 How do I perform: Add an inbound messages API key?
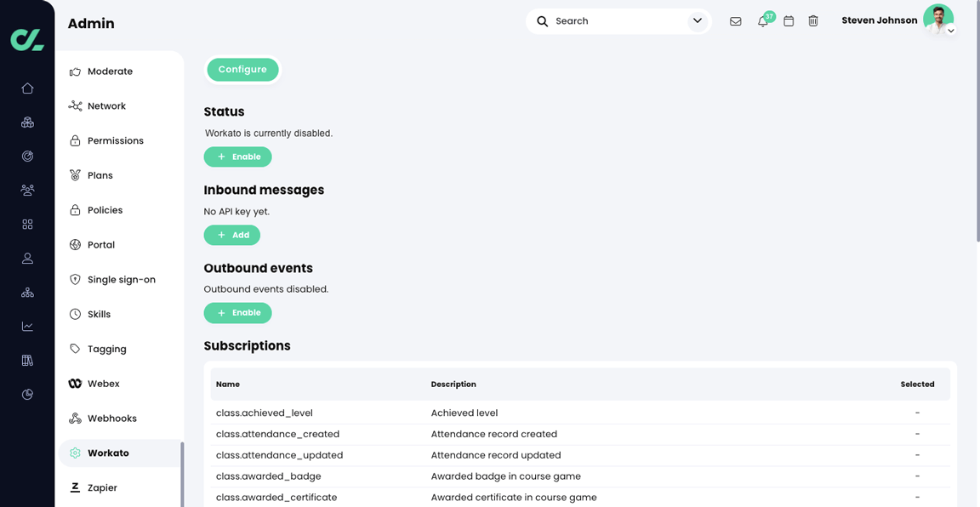232,235
